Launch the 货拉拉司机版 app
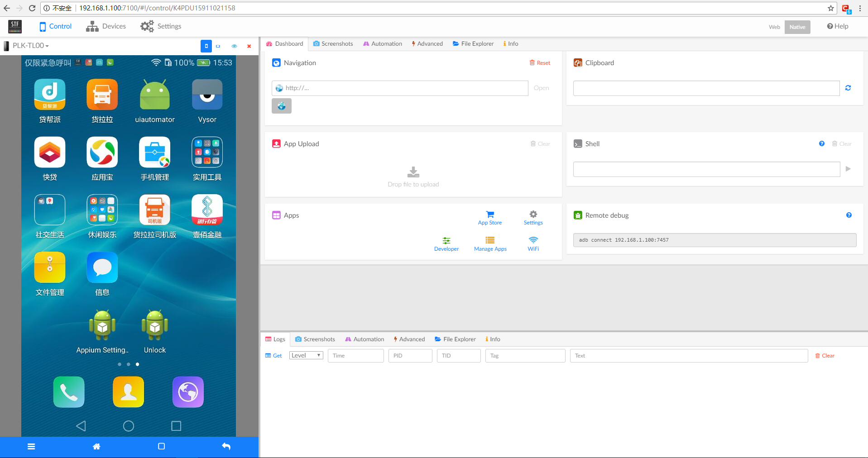The width and height of the screenshot is (868, 458). point(155,210)
